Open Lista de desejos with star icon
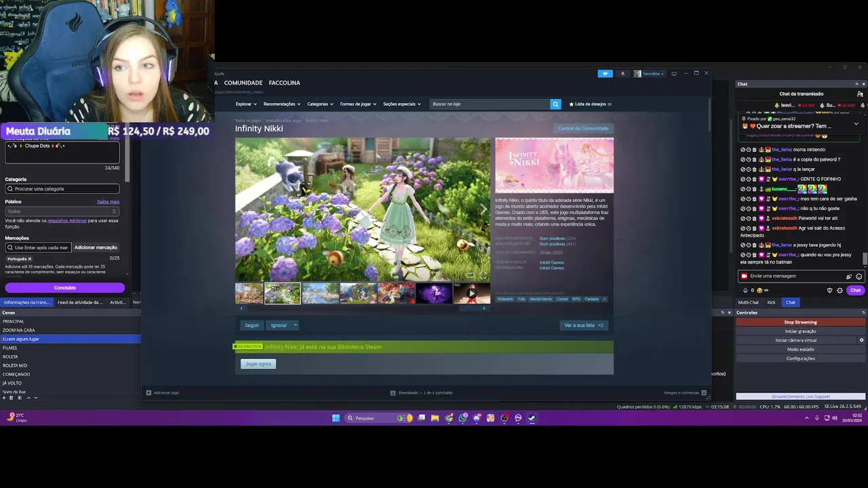The width and height of the screenshot is (868, 488). coord(590,104)
